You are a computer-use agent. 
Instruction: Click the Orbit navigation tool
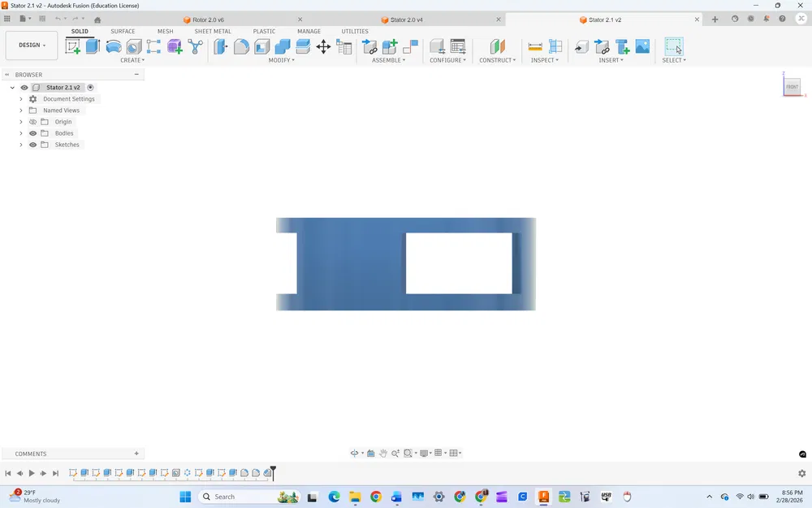(x=354, y=453)
